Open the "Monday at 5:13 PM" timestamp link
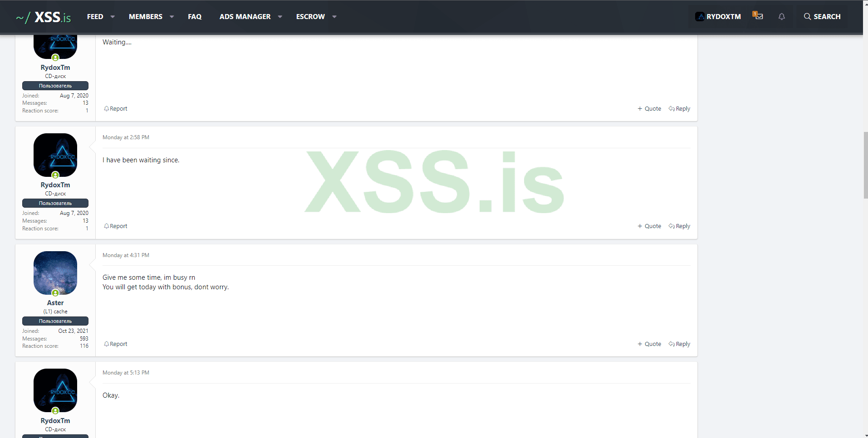 click(x=126, y=373)
